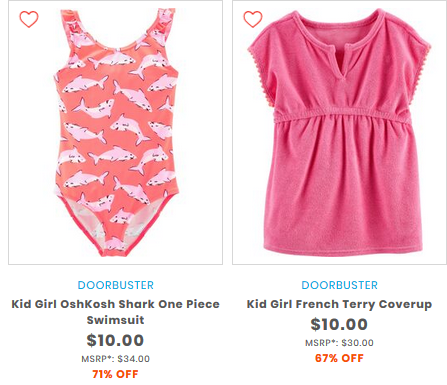The image size is (447, 385).
Task: Click the swimsuit's $10.00 sale price
Action: click(115, 340)
